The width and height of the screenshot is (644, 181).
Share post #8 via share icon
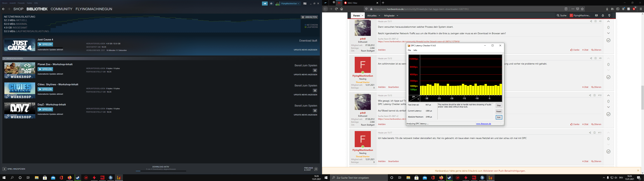click(591, 21)
